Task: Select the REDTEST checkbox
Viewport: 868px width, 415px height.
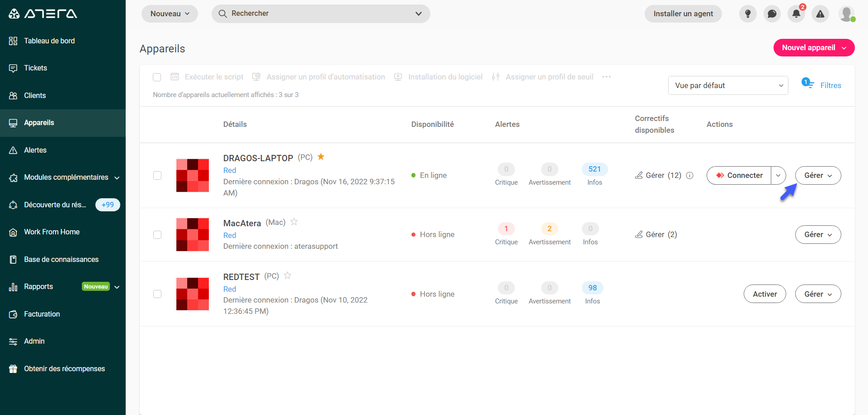Action: [157, 294]
